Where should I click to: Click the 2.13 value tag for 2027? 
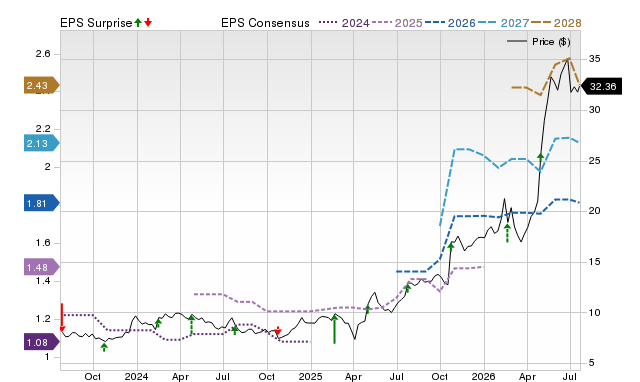[x=42, y=143]
